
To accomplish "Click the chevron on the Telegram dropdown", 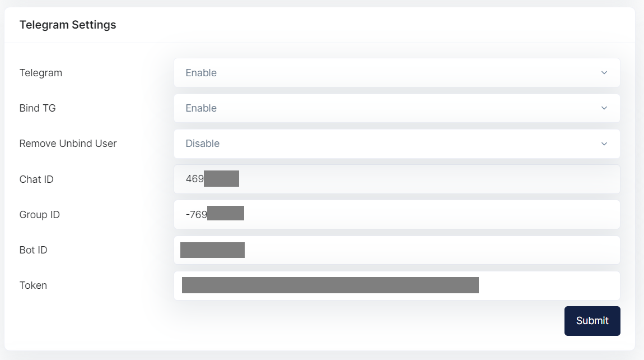I will click(x=604, y=72).
